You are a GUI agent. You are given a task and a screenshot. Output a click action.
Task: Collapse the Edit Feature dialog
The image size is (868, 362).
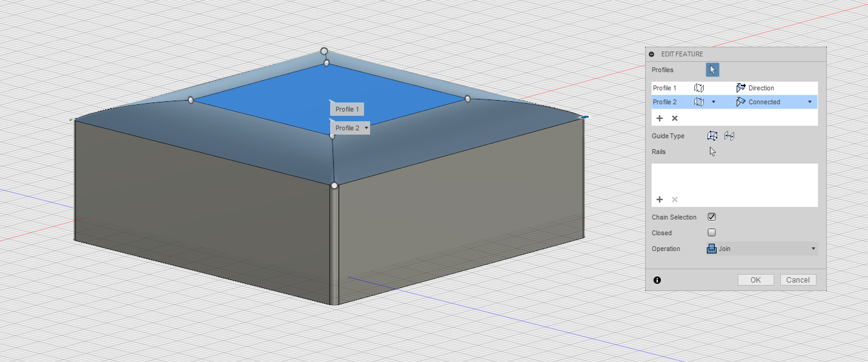click(652, 55)
